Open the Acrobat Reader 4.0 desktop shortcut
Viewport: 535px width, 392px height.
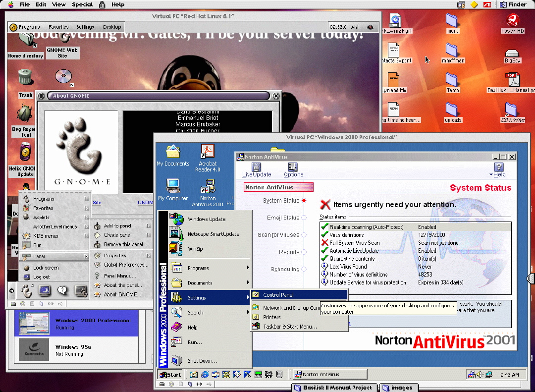tap(208, 158)
